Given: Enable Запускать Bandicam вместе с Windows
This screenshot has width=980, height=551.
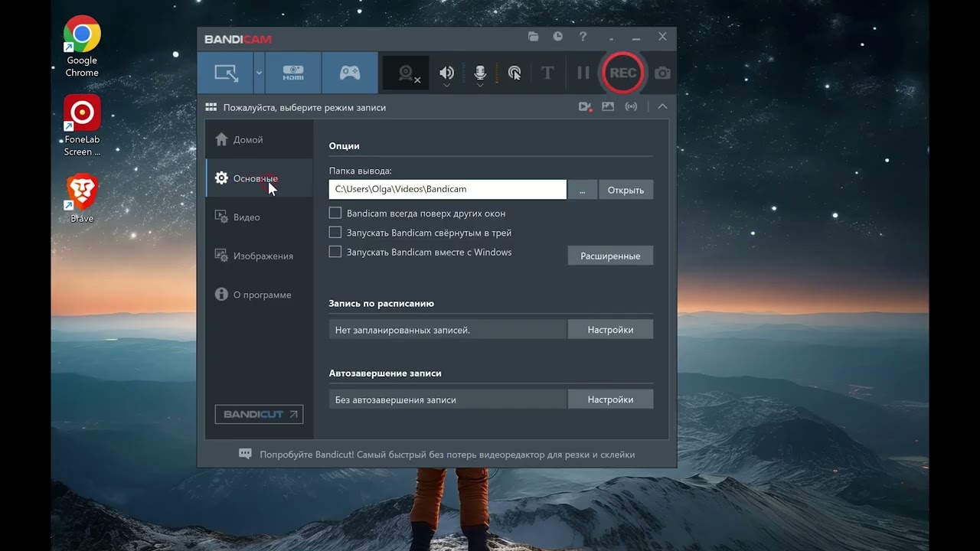Looking at the screenshot, I should [x=335, y=251].
